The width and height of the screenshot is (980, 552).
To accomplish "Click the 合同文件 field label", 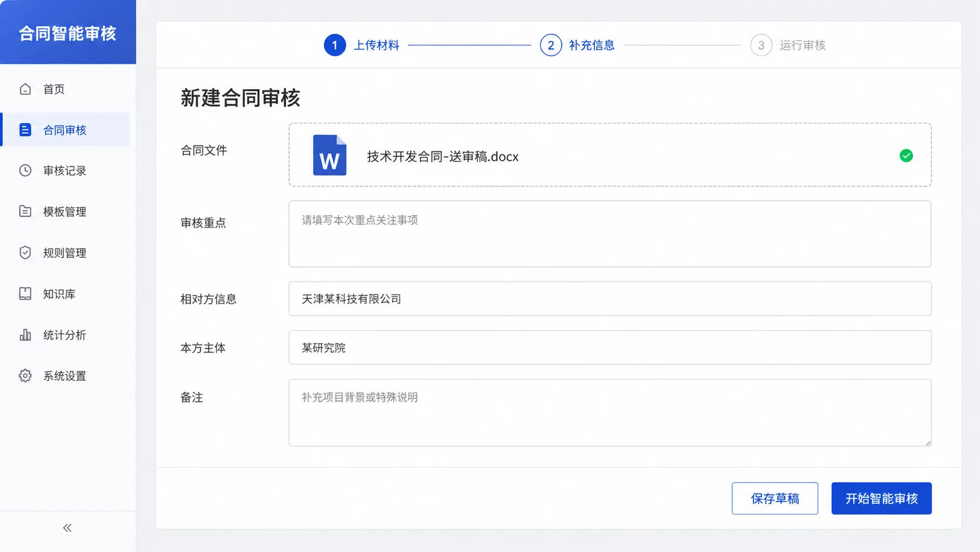I will [203, 150].
